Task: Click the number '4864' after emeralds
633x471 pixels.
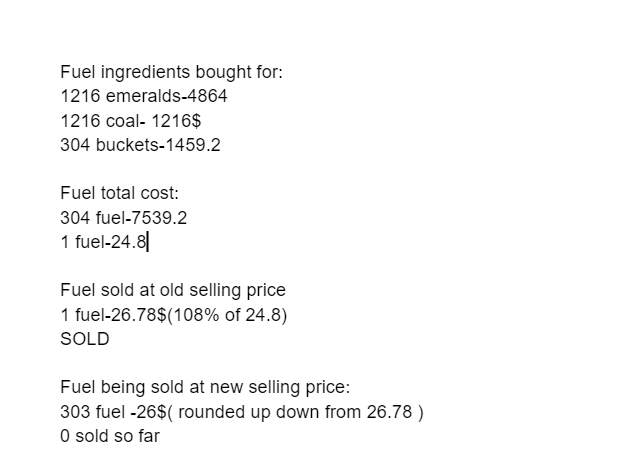Action: pos(208,96)
